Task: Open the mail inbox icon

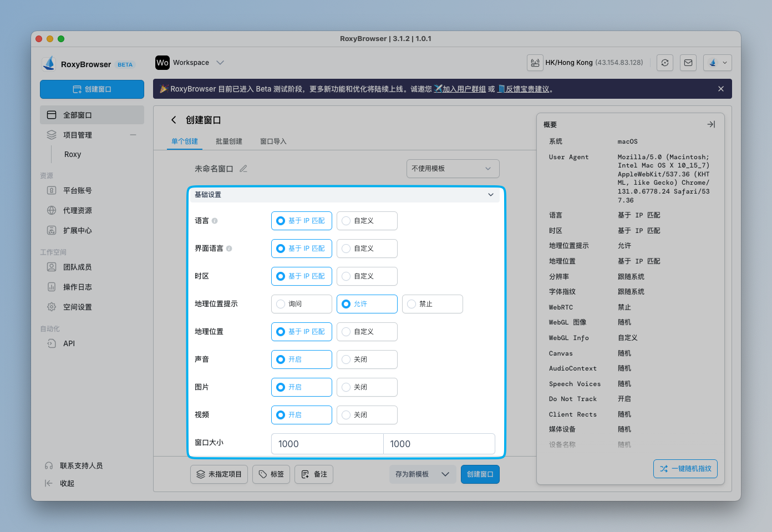Action: pyautogui.click(x=688, y=63)
